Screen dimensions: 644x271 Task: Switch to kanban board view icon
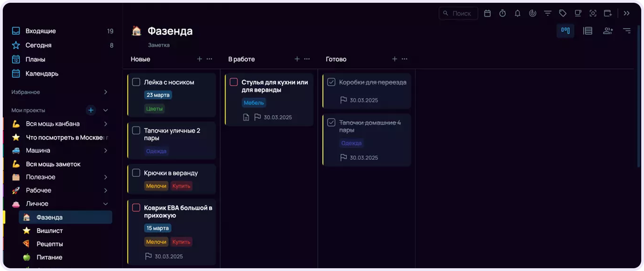(x=565, y=31)
